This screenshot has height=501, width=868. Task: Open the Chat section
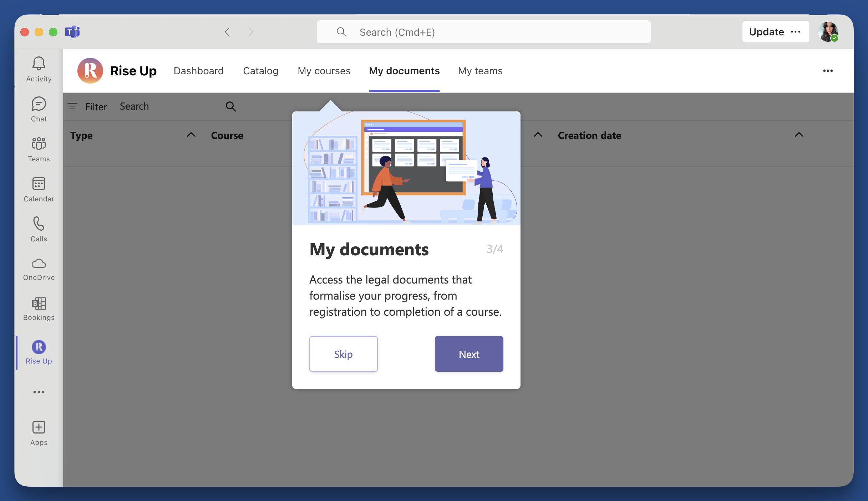pyautogui.click(x=38, y=109)
